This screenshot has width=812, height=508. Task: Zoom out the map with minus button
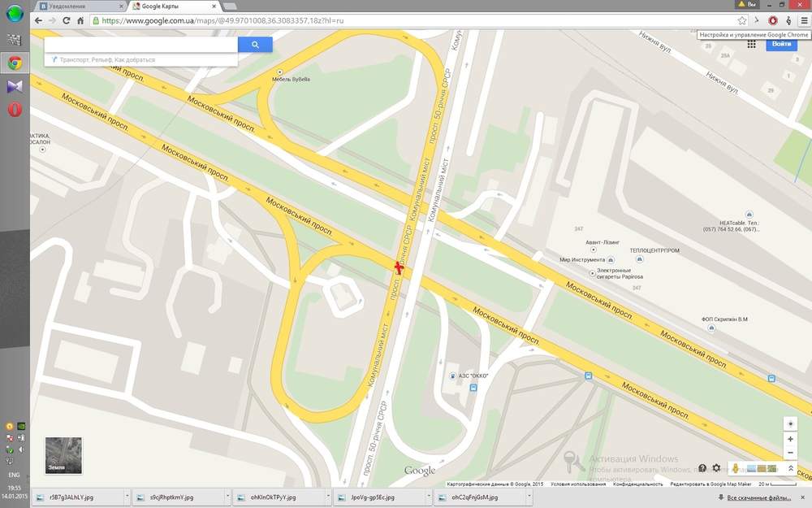(790, 453)
